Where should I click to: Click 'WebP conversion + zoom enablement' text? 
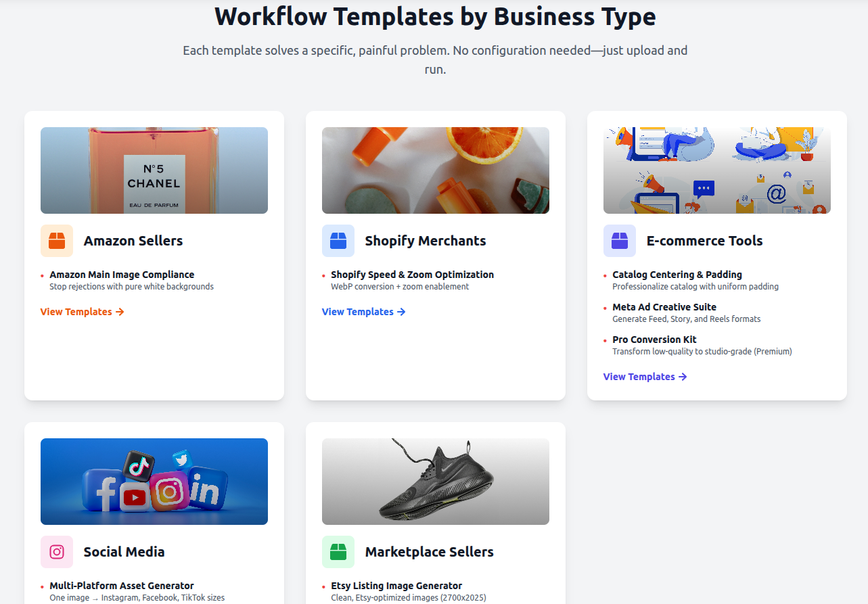(x=400, y=287)
